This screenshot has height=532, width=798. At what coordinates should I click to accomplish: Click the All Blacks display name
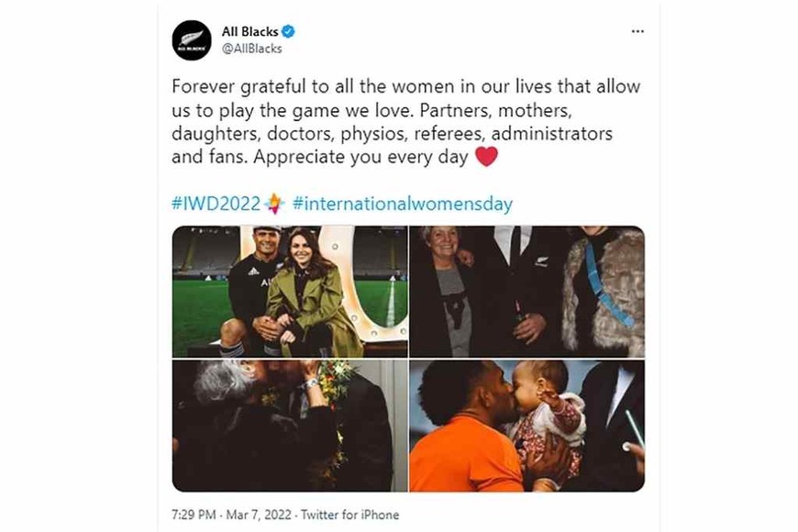click(x=249, y=31)
